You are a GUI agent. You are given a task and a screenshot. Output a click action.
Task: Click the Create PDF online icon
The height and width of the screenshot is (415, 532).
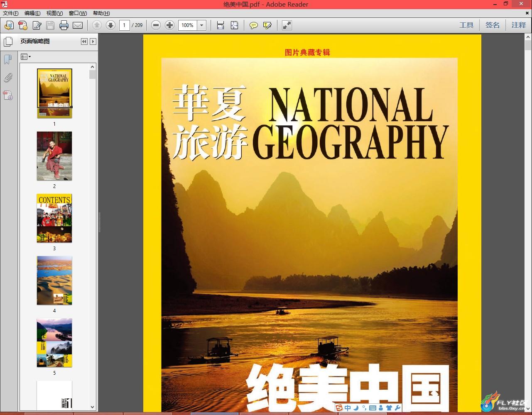(23, 25)
